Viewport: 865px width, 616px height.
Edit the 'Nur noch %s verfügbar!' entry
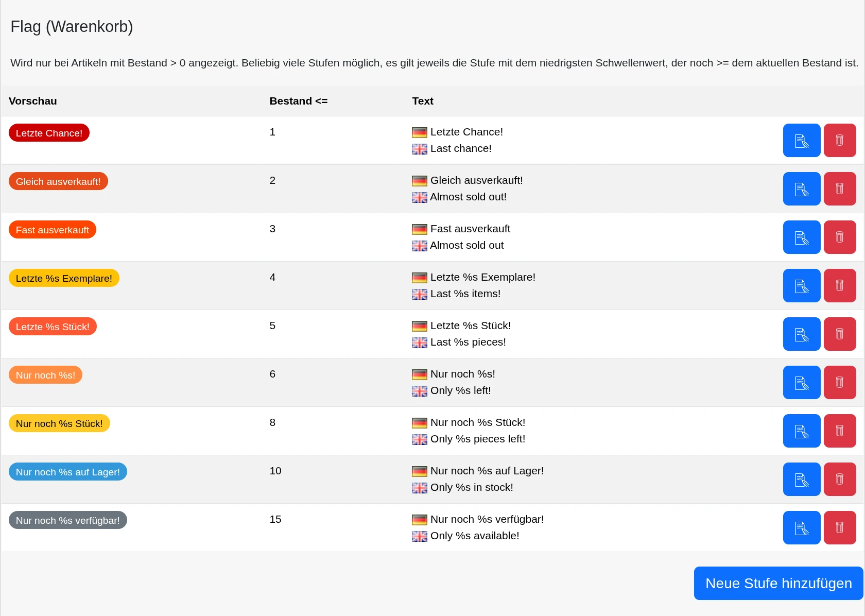pos(802,528)
